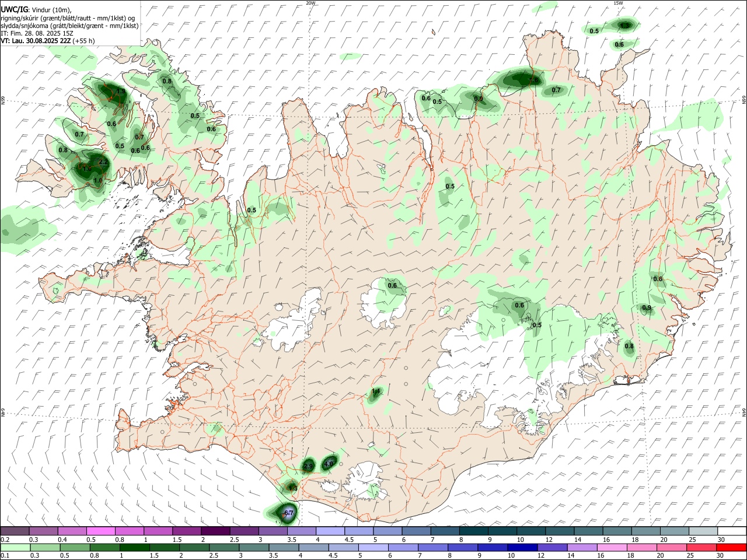Select the grey-blue 3.5 swatch in green-to-red legend
747x560 pixels.
coord(284,547)
